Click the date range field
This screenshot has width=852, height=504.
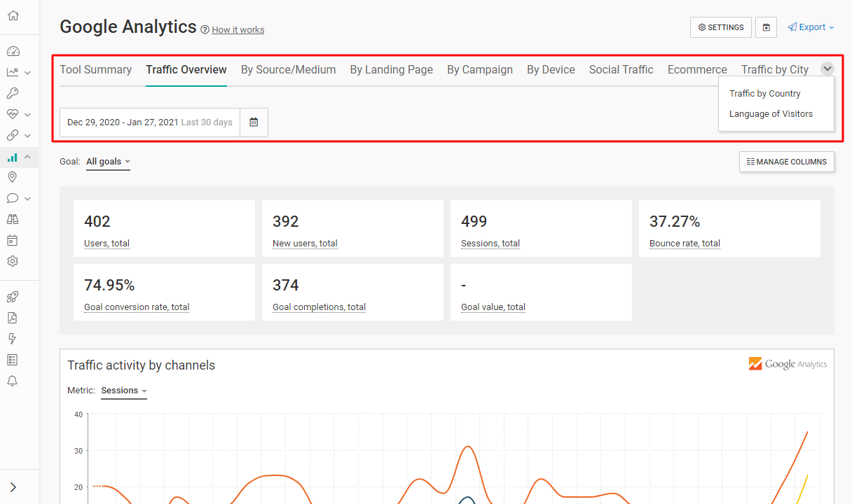(150, 122)
